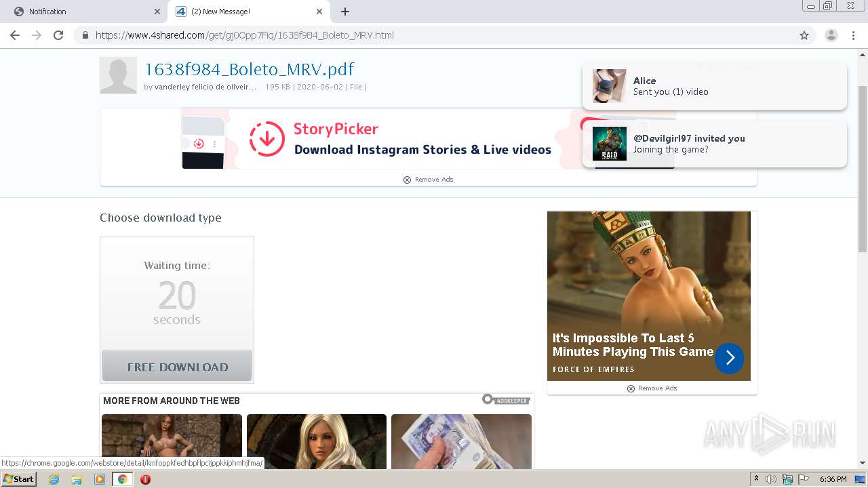
Task: Open 1638f984_Boleto_MRV.pdf title link
Action: [249, 69]
